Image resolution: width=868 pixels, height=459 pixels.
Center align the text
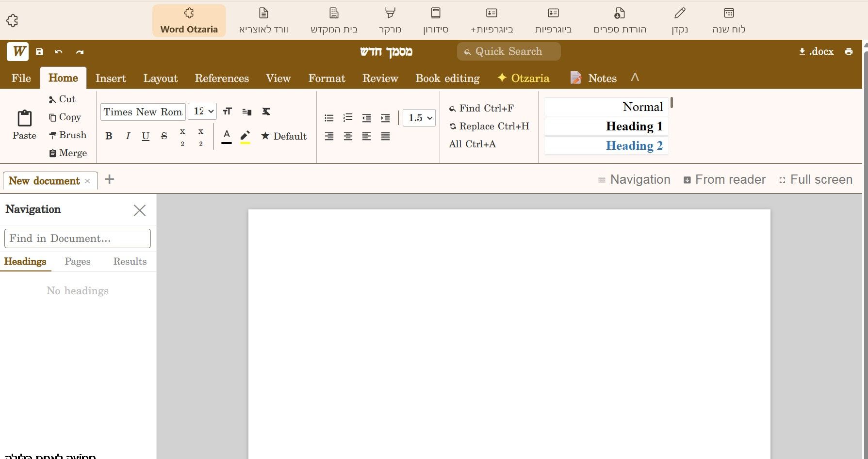coord(348,136)
